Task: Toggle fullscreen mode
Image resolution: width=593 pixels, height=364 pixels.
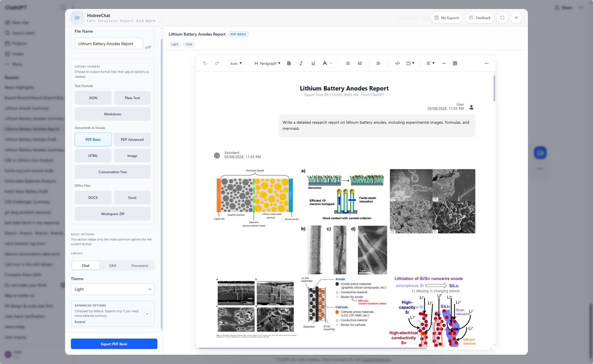Action: point(502,18)
